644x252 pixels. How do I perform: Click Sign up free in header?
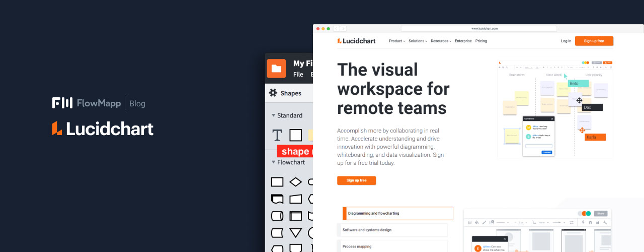pyautogui.click(x=594, y=41)
